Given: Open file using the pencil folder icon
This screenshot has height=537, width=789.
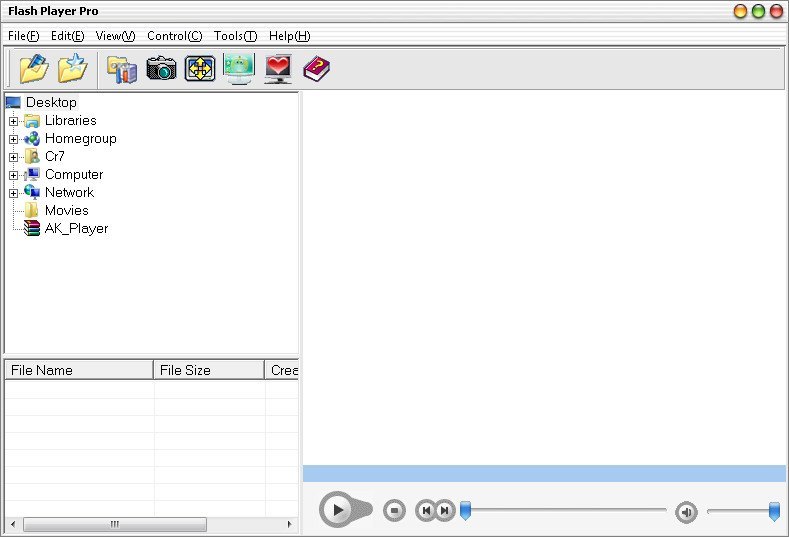Looking at the screenshot, I should click(34, 68).
